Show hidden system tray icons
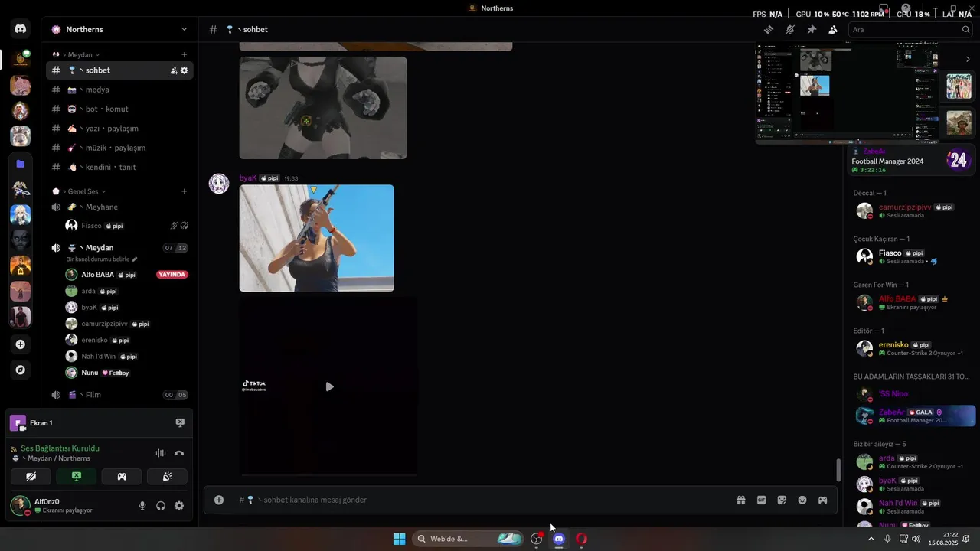Image resolution: width=980 pixels, height=551 pixels. coord(871,539)
